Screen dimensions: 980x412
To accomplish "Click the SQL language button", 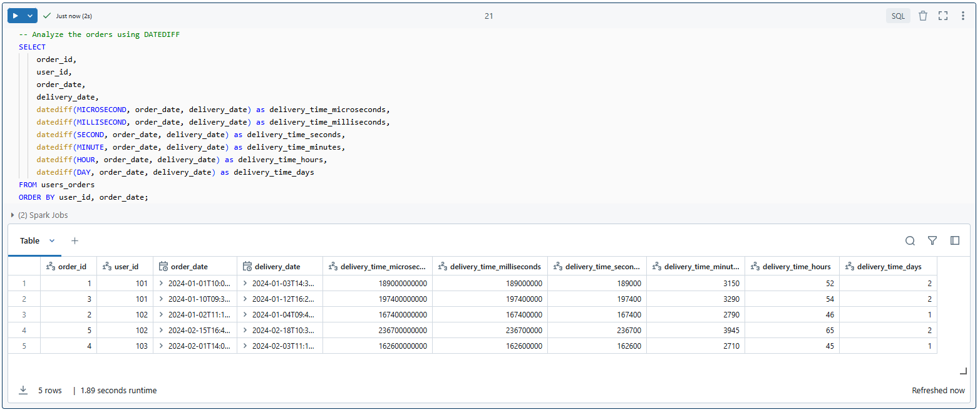I will 898,15.
